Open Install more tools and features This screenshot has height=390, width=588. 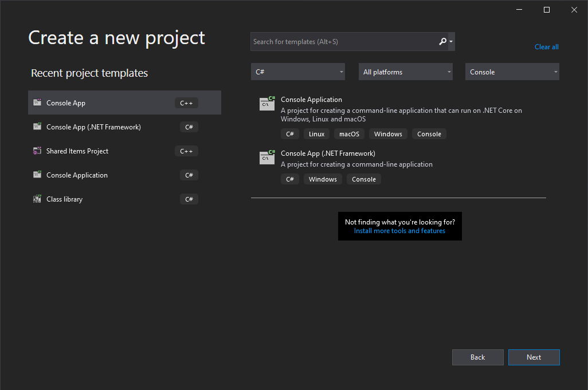pyautogui.click(x=399, y=231)
